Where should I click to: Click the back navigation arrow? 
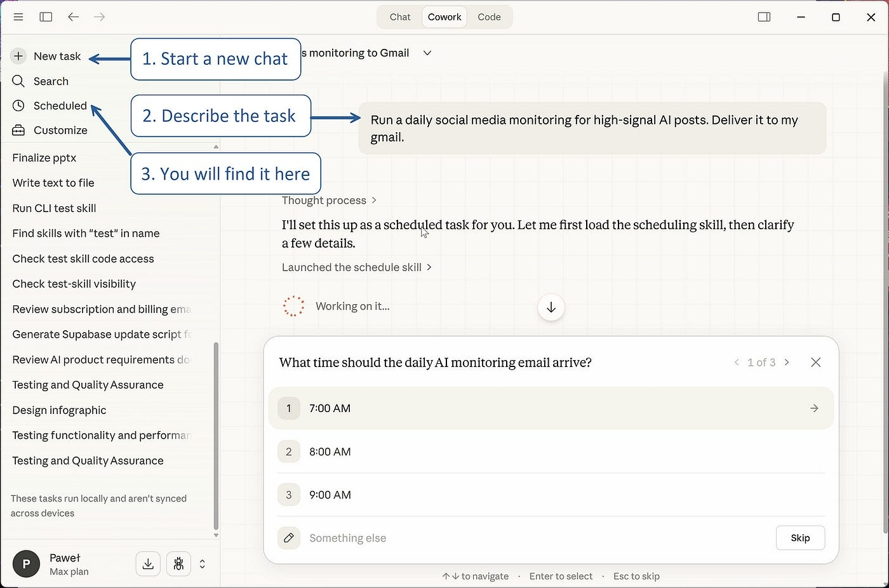pyautogui.click(x=74, y=17)
